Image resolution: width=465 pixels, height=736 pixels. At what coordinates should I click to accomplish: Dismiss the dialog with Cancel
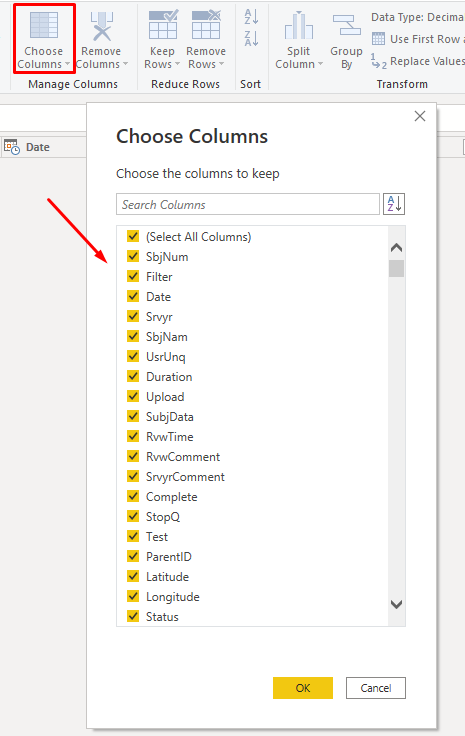point(376,688)
